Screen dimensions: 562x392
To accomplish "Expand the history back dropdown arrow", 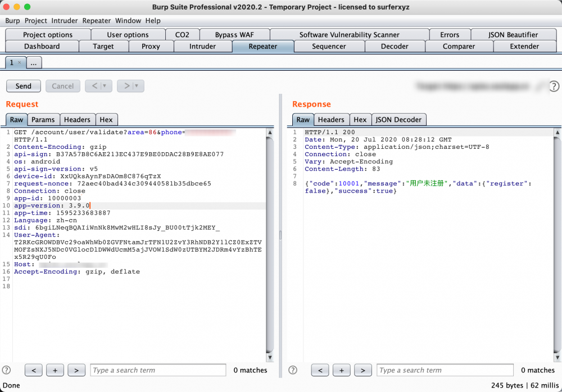I will tap(106, 86).
